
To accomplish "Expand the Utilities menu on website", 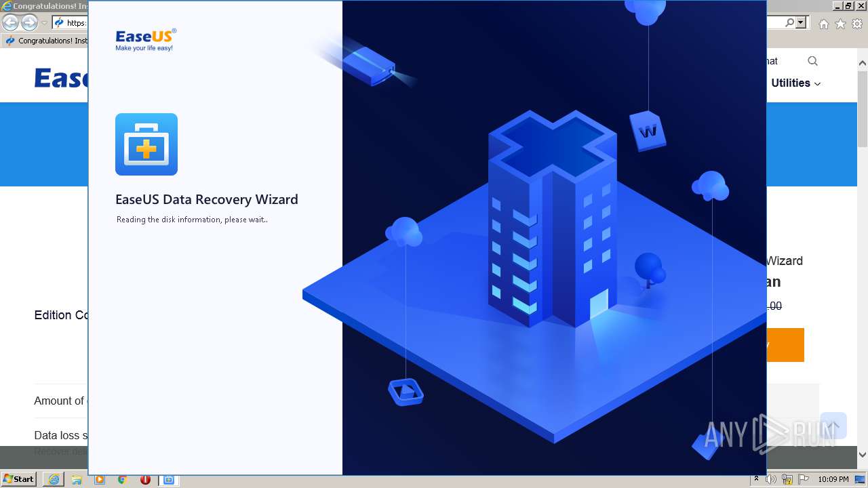I will 795,83.
